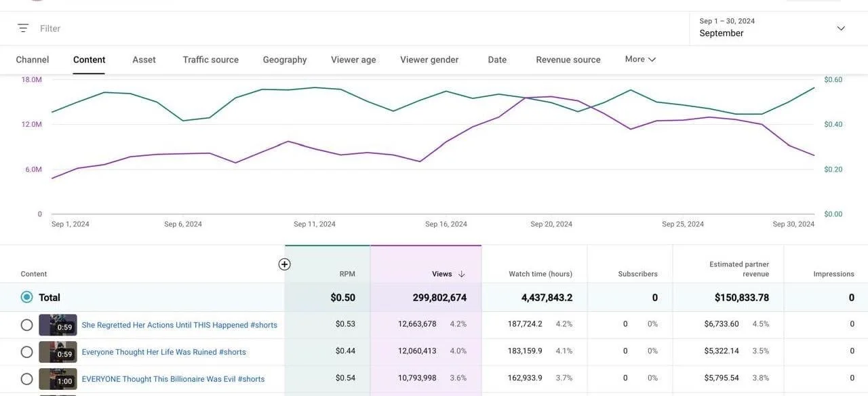Click the 12,663,678 views cell

(x=417, y=324)
